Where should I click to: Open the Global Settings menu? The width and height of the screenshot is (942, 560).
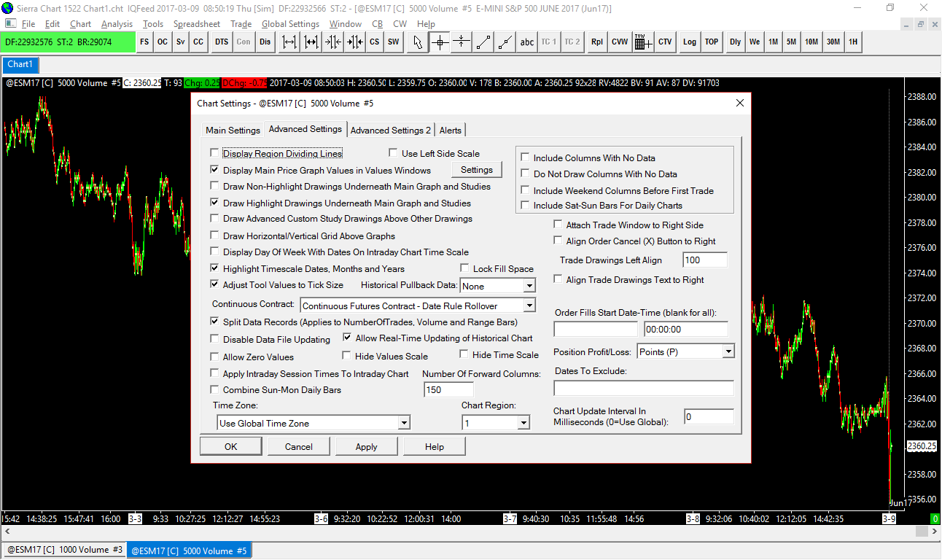click(290, 24)
